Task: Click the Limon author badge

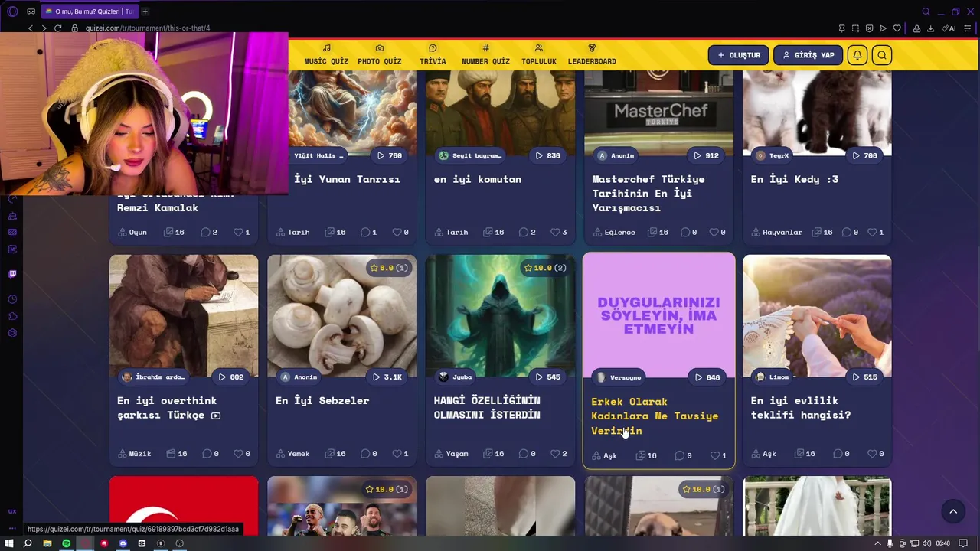Action: [x=772, y=377]
